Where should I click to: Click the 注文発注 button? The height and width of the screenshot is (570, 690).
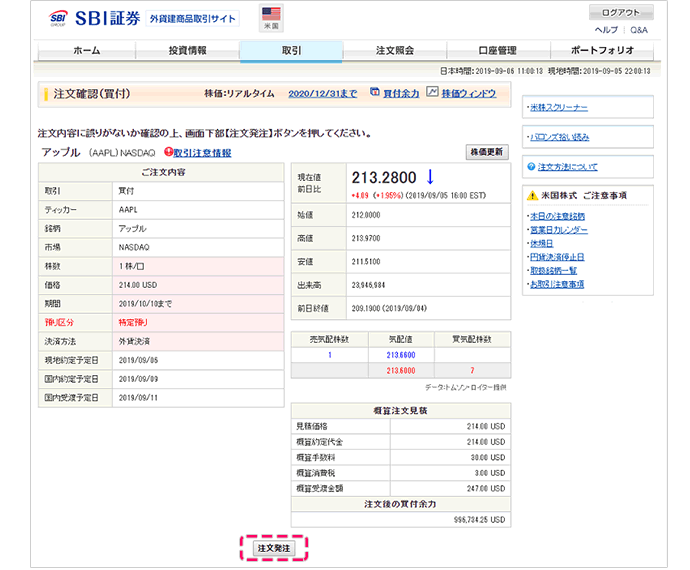coord(274,548)
